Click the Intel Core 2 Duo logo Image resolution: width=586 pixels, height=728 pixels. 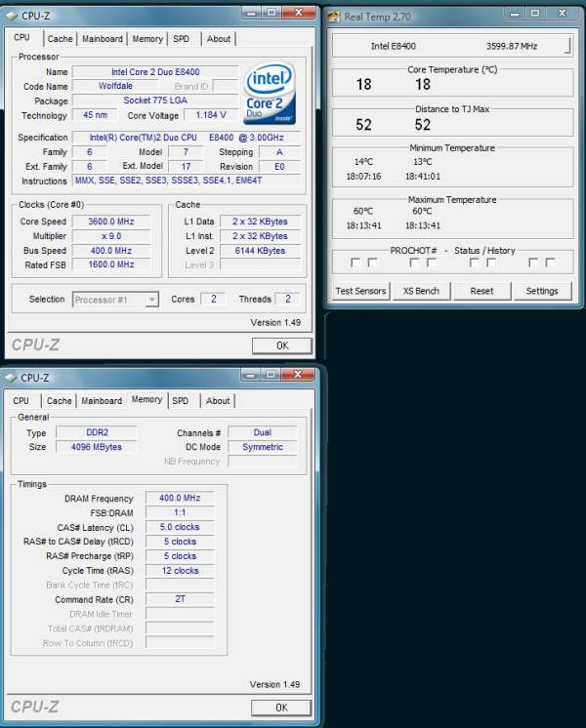click(x=270, y=94)
